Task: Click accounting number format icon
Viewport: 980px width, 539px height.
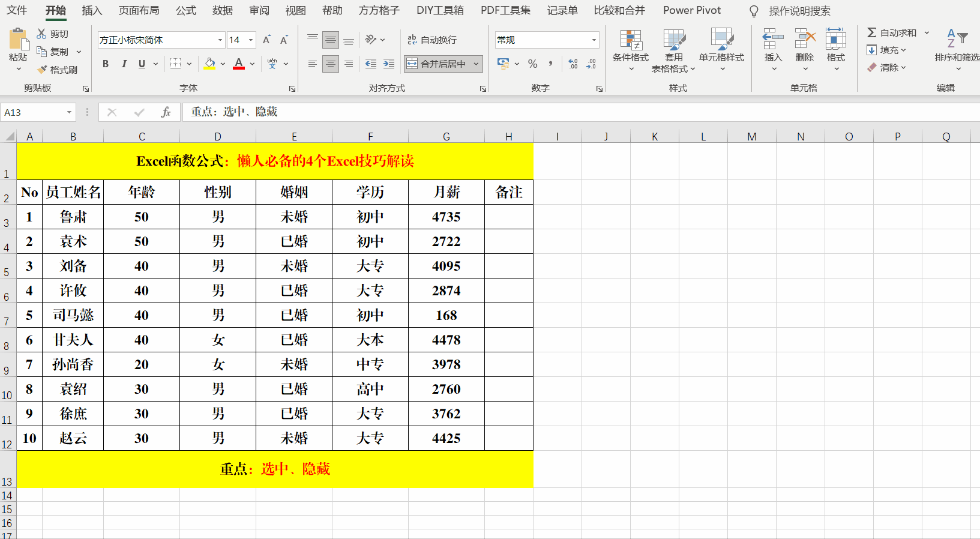Action: (503, 64)
